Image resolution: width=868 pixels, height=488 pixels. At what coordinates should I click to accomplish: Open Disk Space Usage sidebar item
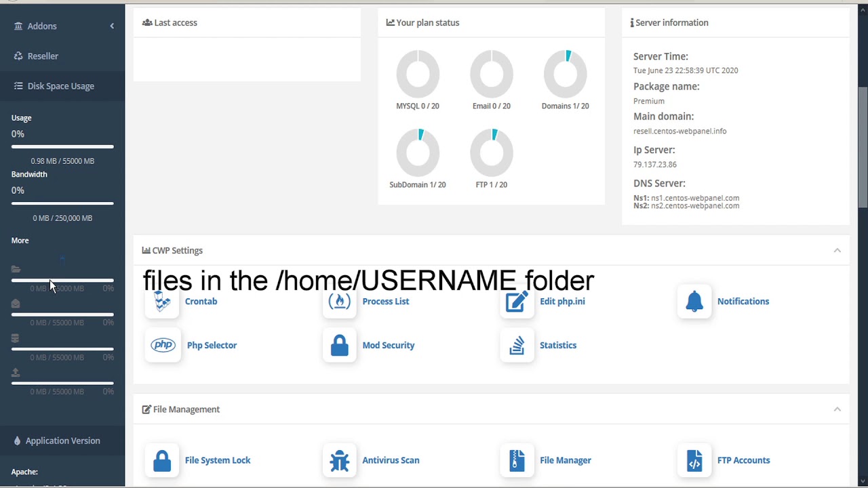point(62,86)
